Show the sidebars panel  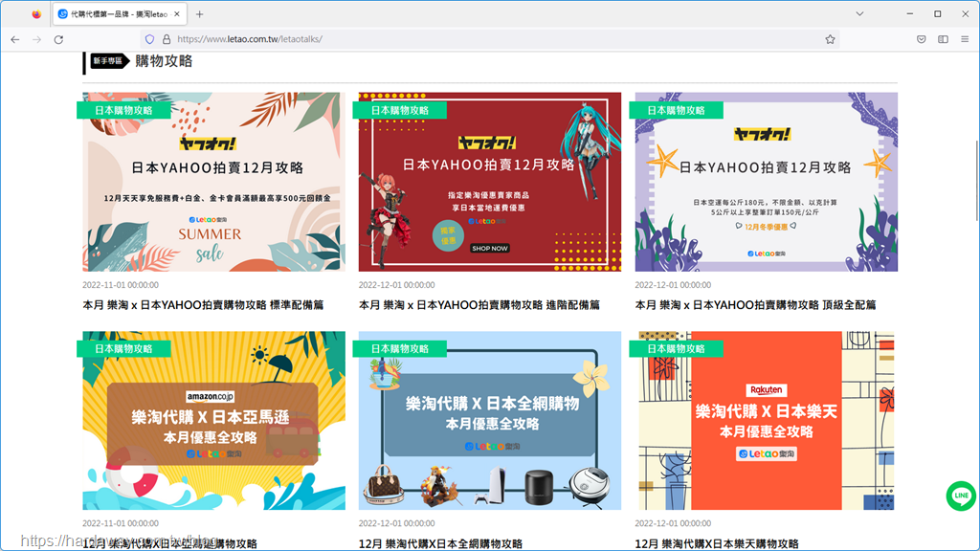click(943, 39)
